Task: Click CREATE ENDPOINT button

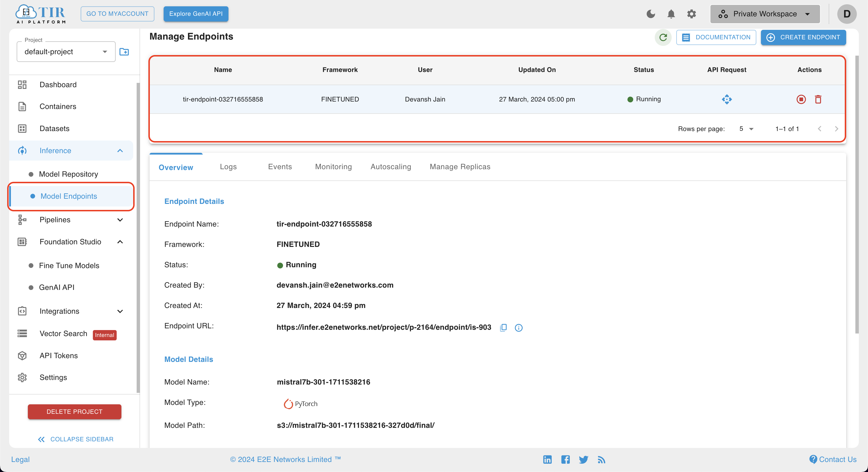Action: (x=803, y=37)
